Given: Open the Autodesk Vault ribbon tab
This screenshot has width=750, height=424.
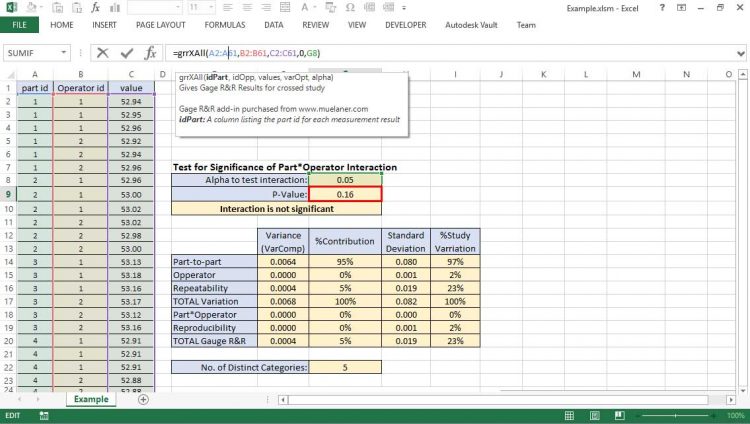Looking at the screenshot, I should click(x=471, y=25).
